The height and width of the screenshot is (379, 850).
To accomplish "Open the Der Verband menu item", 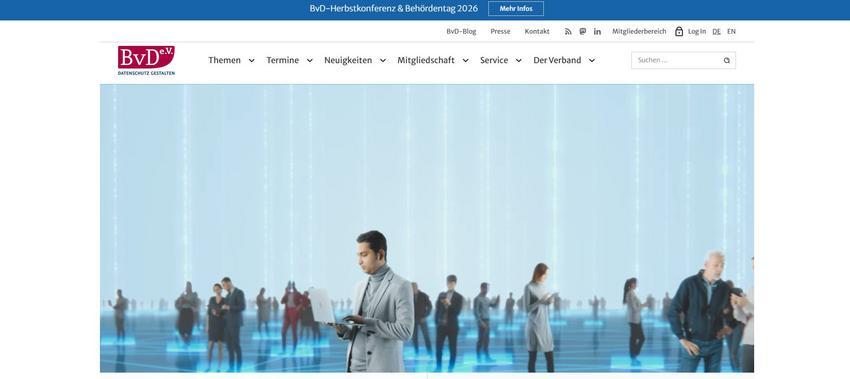I will point(557,60).
